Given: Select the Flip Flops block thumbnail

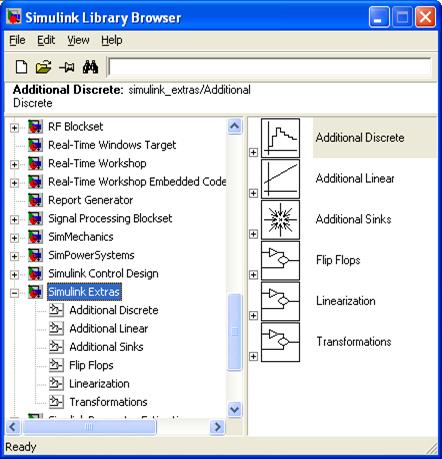Looking at the screenshot, I should pos(280,261).
